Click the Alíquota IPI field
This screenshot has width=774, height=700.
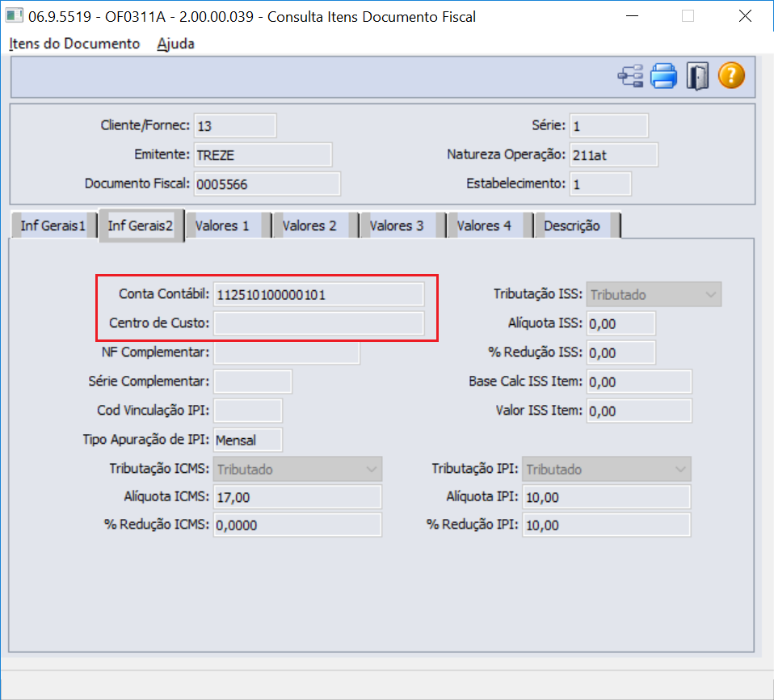point(607,497)
